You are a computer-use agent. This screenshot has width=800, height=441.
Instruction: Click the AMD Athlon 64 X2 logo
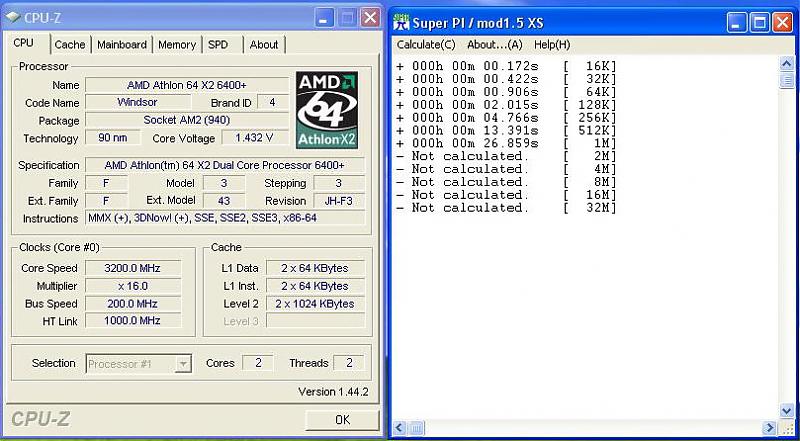[327, 110]
